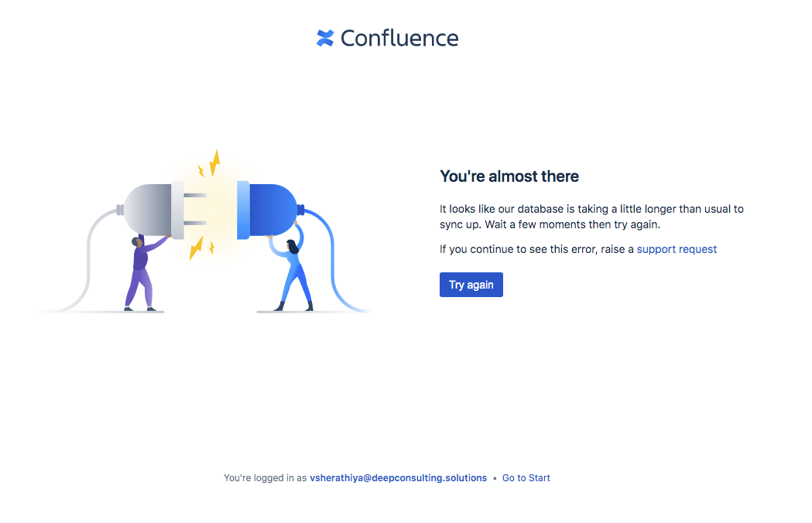Click the vsherathiya@deepconsulting.solutions email link
Screen dimensions: 812x523
coord(398,478)
